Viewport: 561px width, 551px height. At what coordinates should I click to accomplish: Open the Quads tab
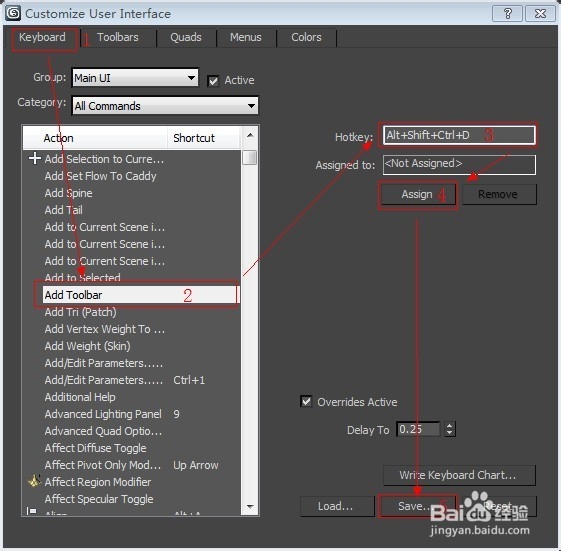click(186, 37)
